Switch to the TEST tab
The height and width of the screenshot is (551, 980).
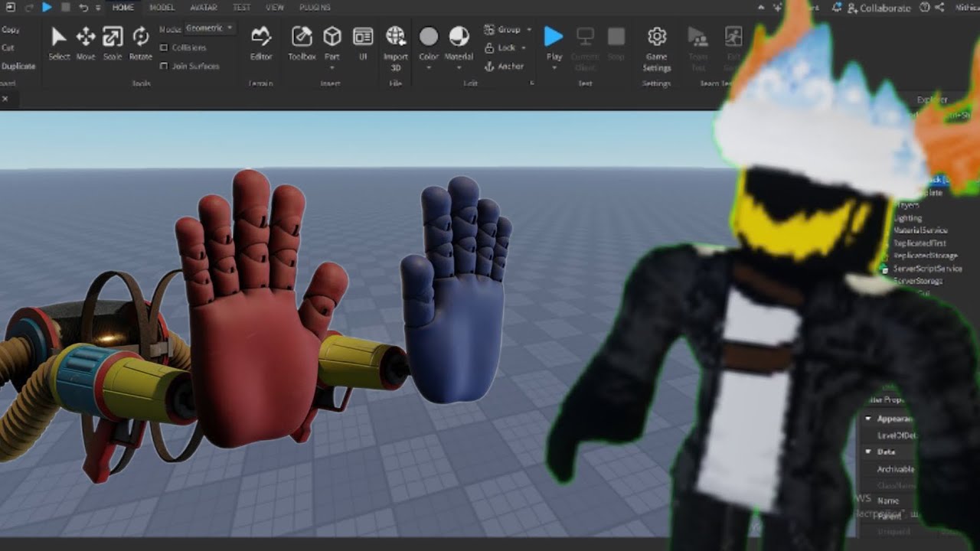pyautogui.click(x=241, y=7)
